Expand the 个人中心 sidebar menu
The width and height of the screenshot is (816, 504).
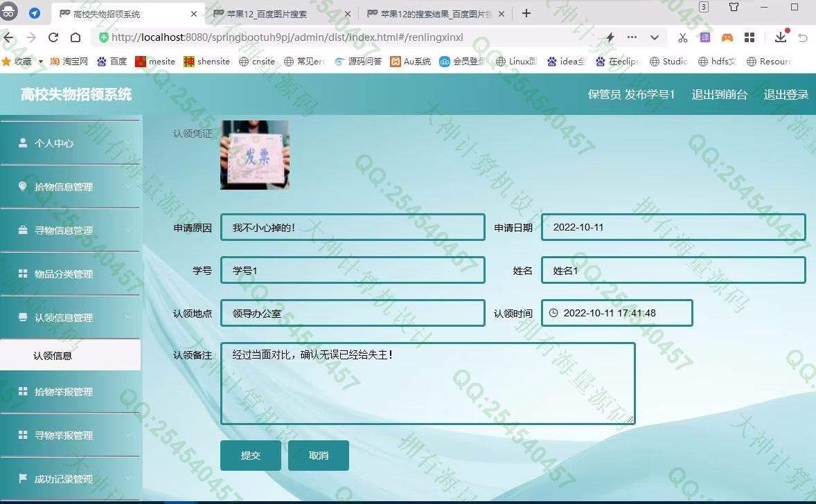click(70, 143)
